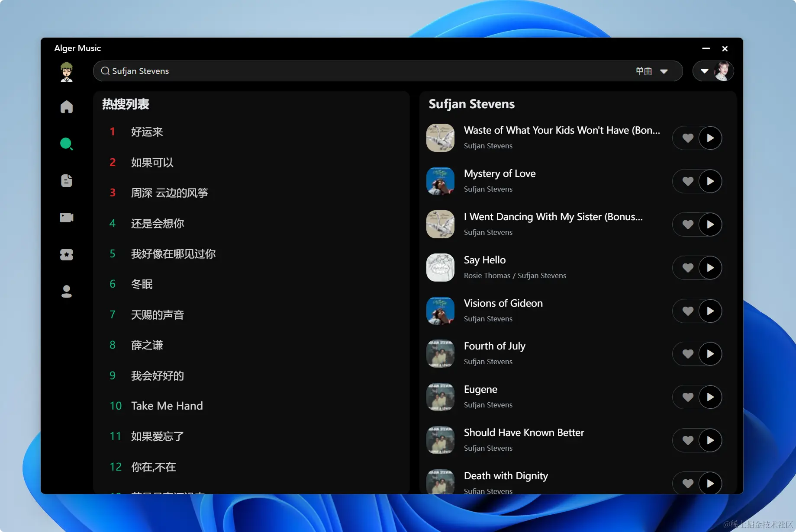The width and height of the screenshot is (796, 532).
Task: Toggle the heart for Visions of Gideon
Action: (688, 311)
